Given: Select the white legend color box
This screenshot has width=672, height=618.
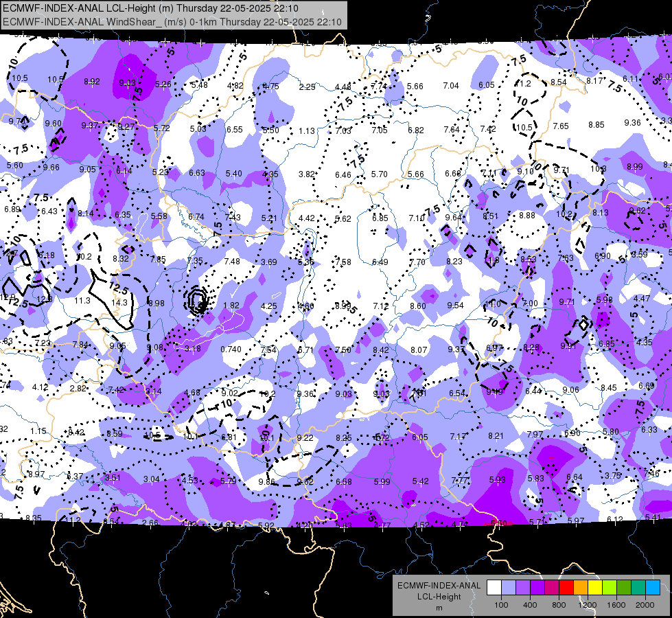Looking at the screenshot, I should [494, 588].
